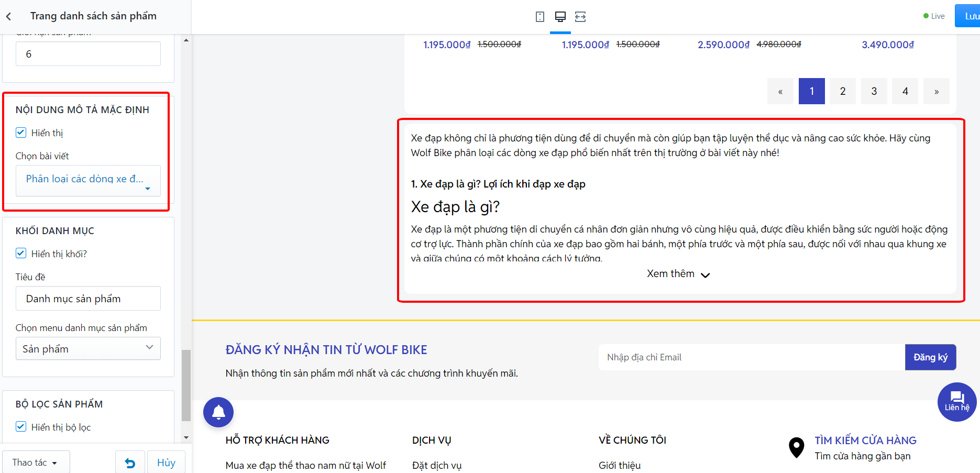980x473 pixels.
Task: Click the 2.590.000₫ sale price
Action: click(x=723, y=45)
